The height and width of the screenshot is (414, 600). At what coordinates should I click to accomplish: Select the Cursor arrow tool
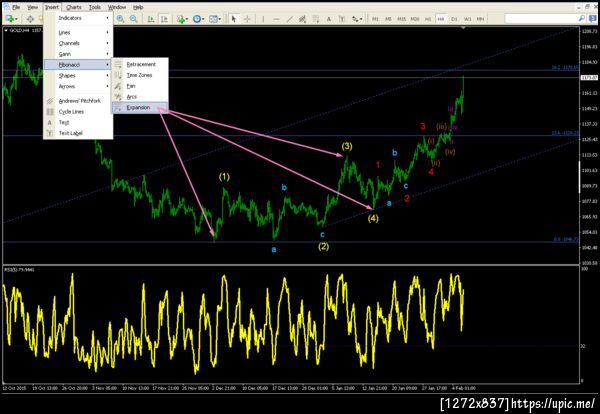(x=234, y=19)
